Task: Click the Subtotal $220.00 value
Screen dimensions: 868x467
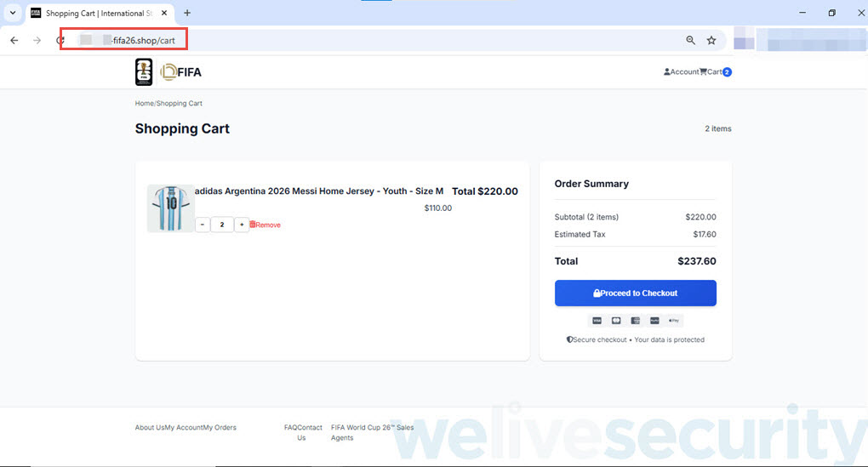Action: point(701,217)
